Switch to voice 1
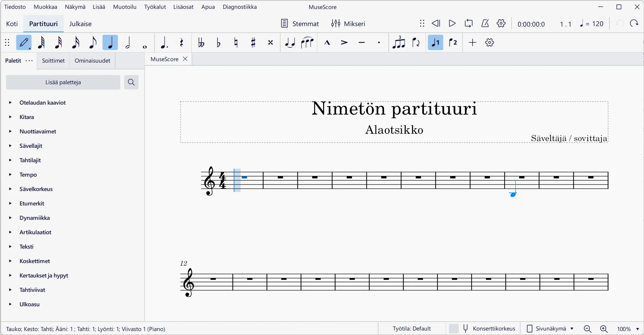This screenshot has width=644, height=335. (x=436, y=43)
